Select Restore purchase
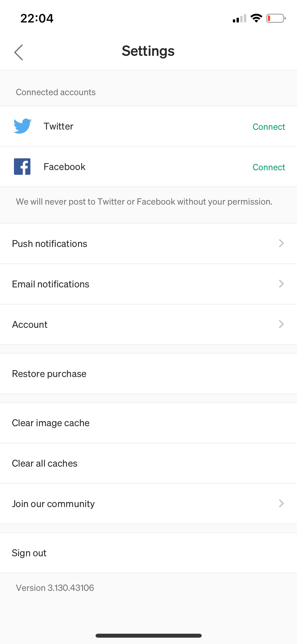This screenshot has height=644, width=297. [x=49, y=374]
